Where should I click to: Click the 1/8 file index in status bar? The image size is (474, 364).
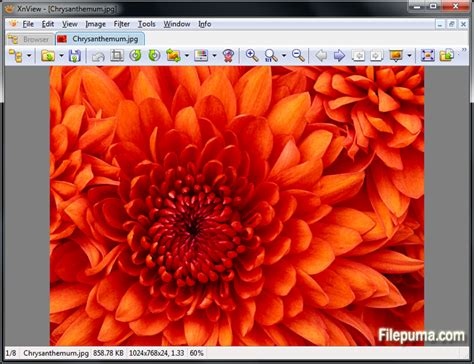[x=11, y=353]
